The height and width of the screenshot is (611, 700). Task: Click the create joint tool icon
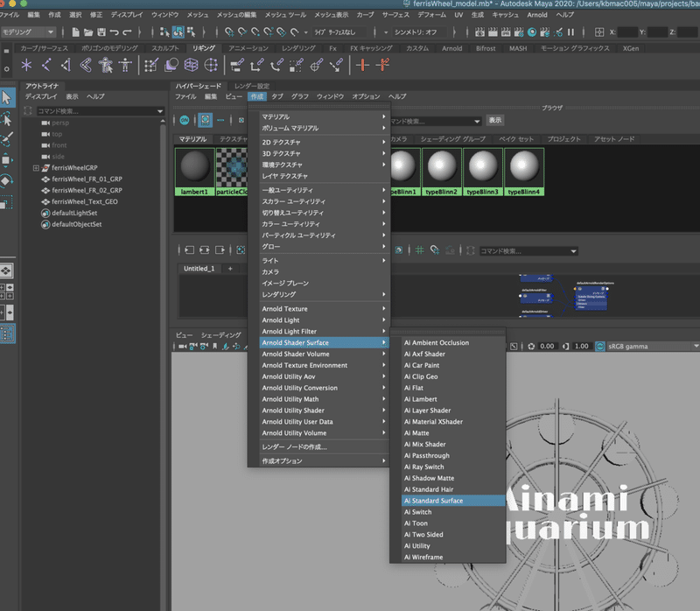pos(46,65)
